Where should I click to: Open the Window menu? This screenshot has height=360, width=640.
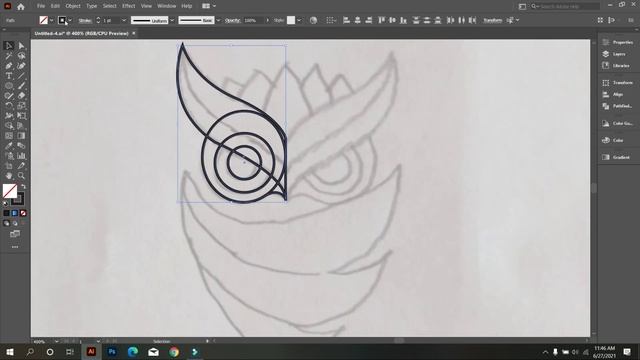(167, 6)
